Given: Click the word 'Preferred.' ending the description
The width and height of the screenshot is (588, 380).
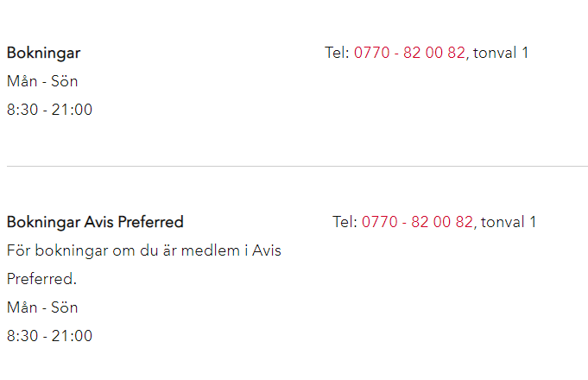Looking at the screenshot, I should coord(41,280).
